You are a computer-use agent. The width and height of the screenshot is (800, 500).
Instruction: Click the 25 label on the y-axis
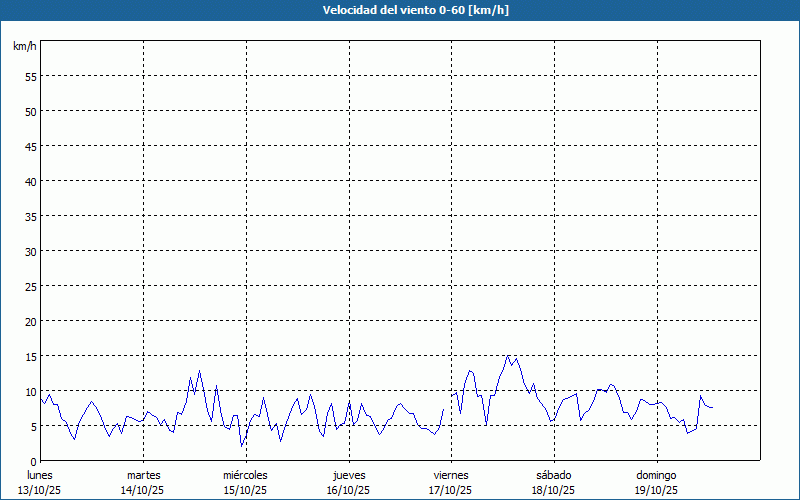pyautogui.click(x=30, y=286)
